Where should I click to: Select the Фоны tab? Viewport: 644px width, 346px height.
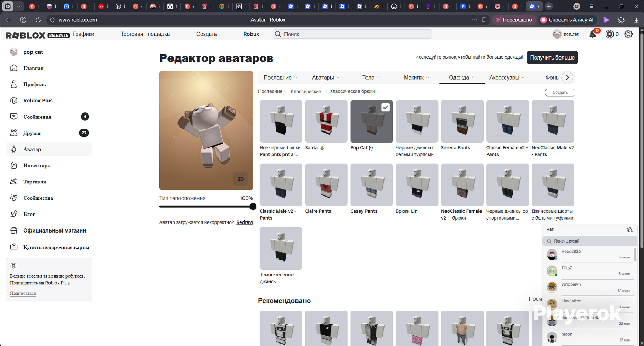point(553,78)
